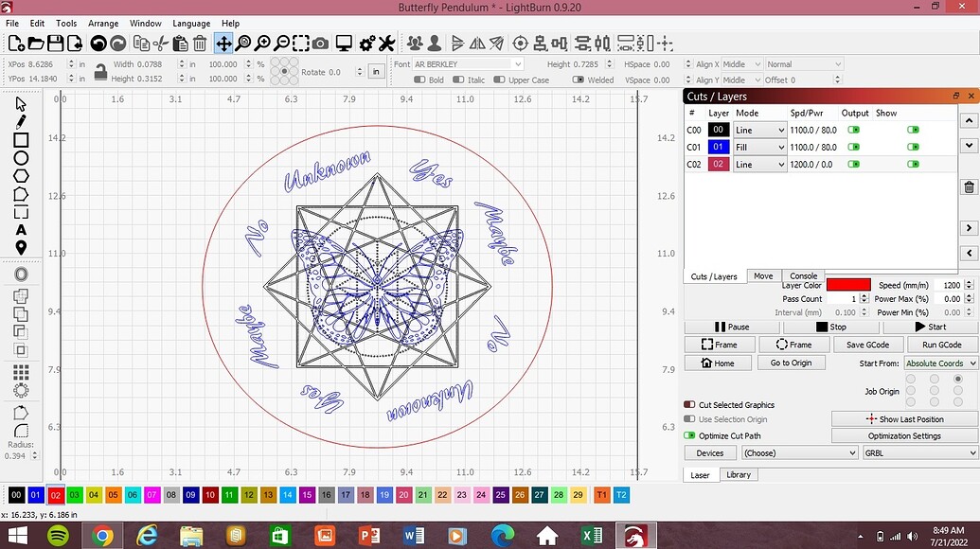Open the Circular Array tool
The image size is (980, 549).
point(21,391)
